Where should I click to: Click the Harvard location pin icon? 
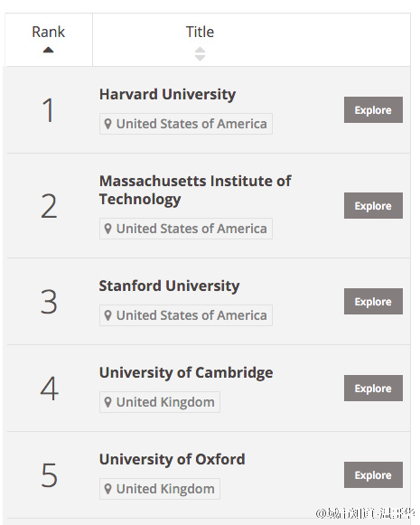107,124
